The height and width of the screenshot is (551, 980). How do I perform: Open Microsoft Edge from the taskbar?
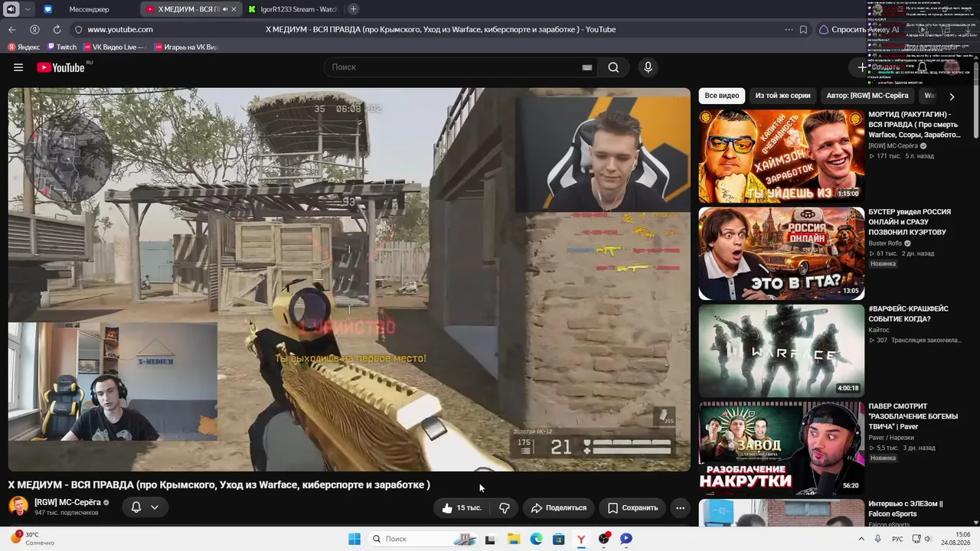click(x=536, y=539)
